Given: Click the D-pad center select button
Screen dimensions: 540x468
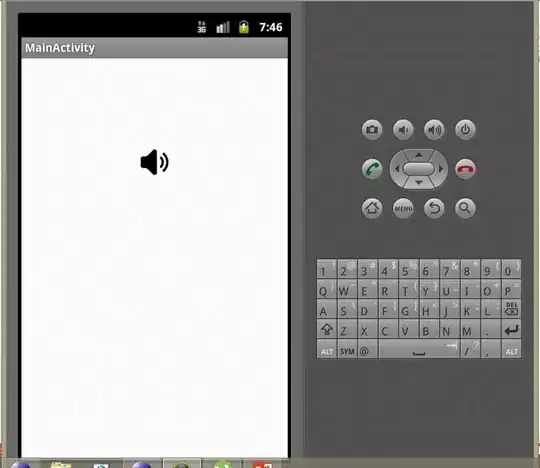Looking at the screenshot, I should pos(419,169).
